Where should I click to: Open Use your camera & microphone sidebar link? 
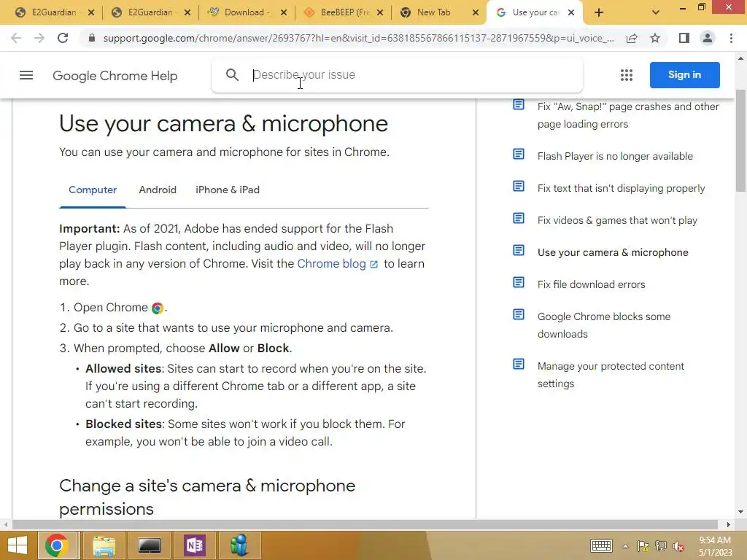(x=613, y=252)
